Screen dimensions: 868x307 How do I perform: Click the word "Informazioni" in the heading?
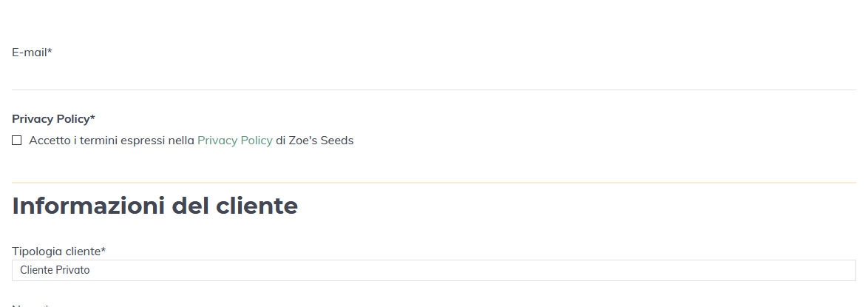[x=89, y=206]
